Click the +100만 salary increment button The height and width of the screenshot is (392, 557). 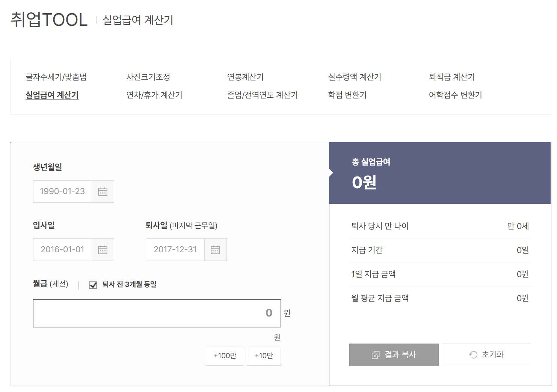click(225, 356)
